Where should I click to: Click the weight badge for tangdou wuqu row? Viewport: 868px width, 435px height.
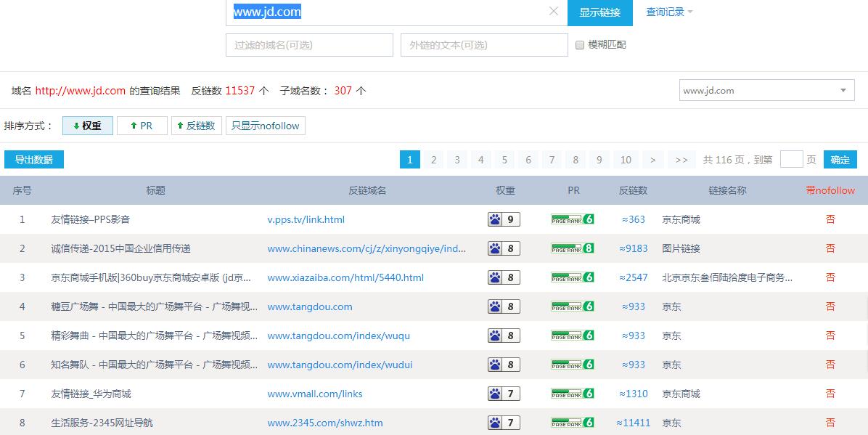coord(504,336)
